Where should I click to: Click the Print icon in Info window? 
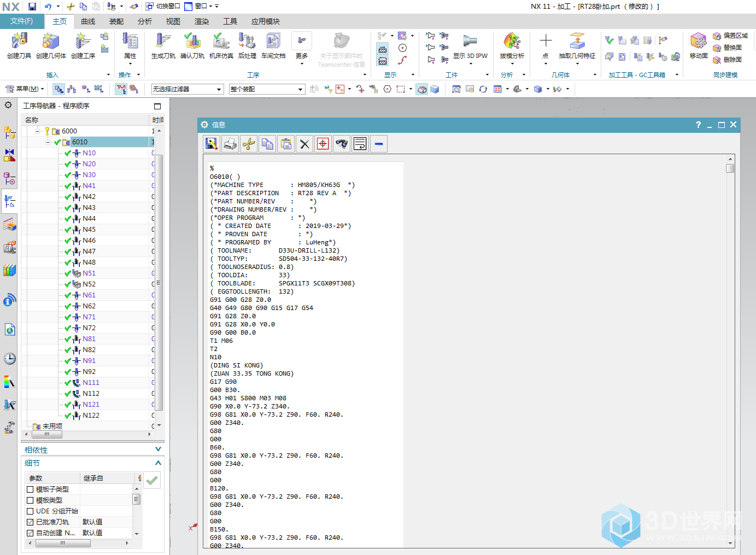(x=230, y=144)
